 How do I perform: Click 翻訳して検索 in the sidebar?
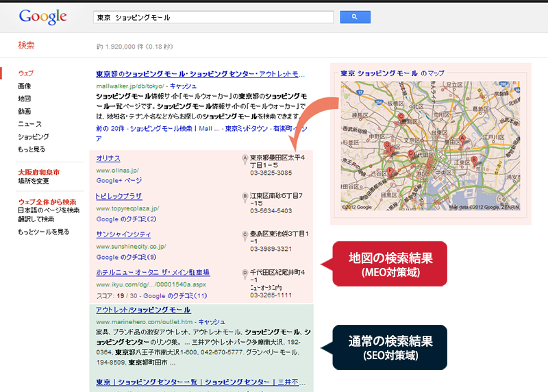(x=36, y=219)
